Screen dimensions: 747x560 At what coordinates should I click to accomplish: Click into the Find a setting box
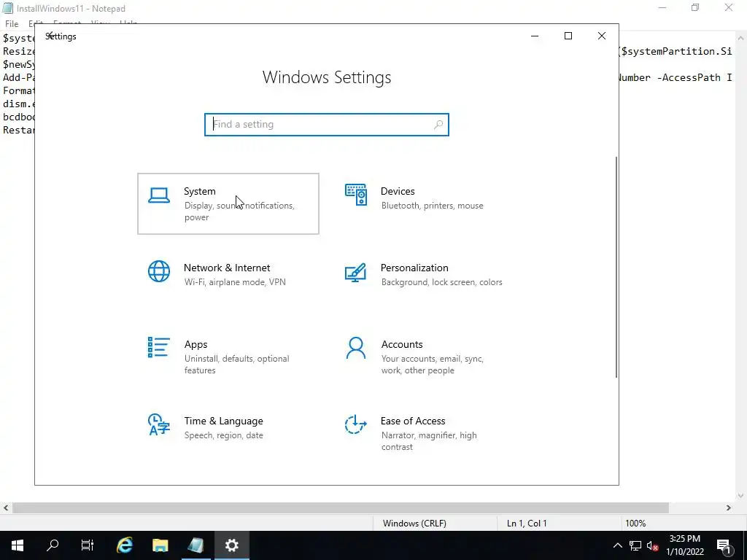pyautogui.click(x=327, y=124)
